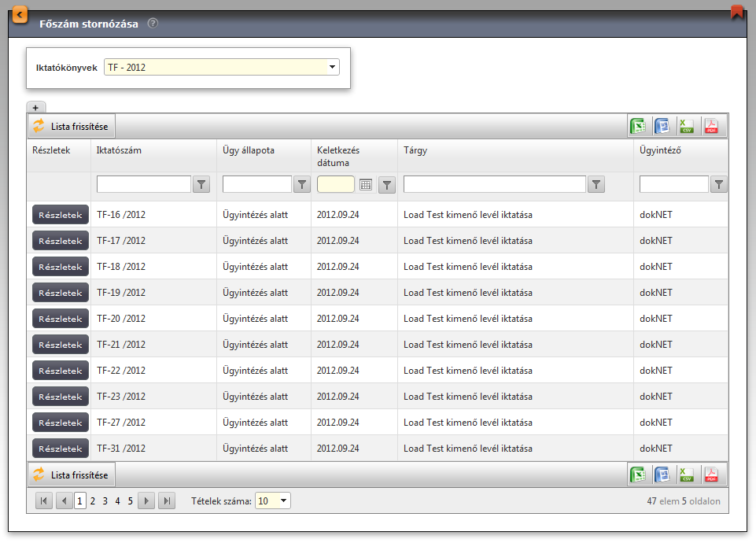Viewport: 756px width, 543px height.
Task: Open Részletek for TF-19 /2012
Action: tap(61, 293)
